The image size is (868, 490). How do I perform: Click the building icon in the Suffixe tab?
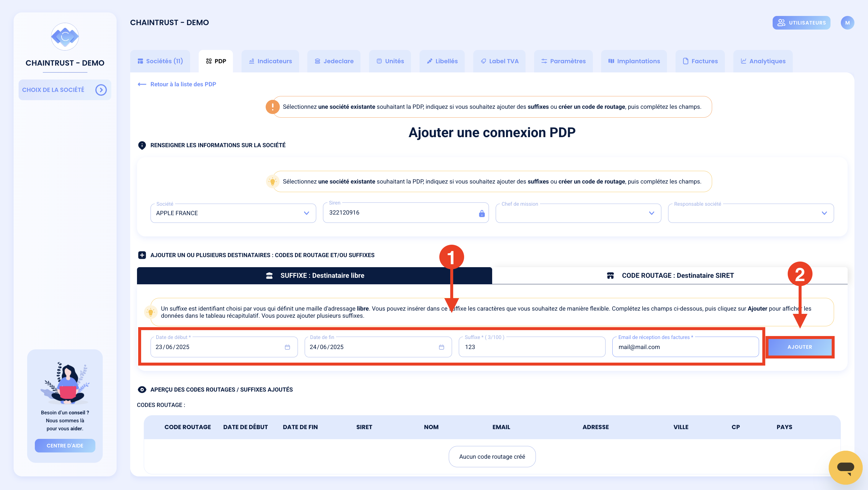click(x=269, y=275)
